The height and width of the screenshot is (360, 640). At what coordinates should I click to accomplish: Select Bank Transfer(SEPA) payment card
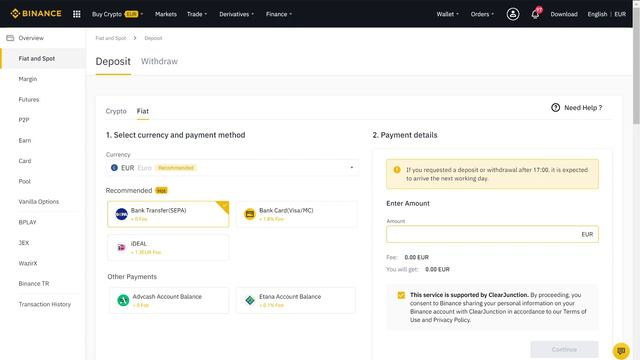[168, 214]
